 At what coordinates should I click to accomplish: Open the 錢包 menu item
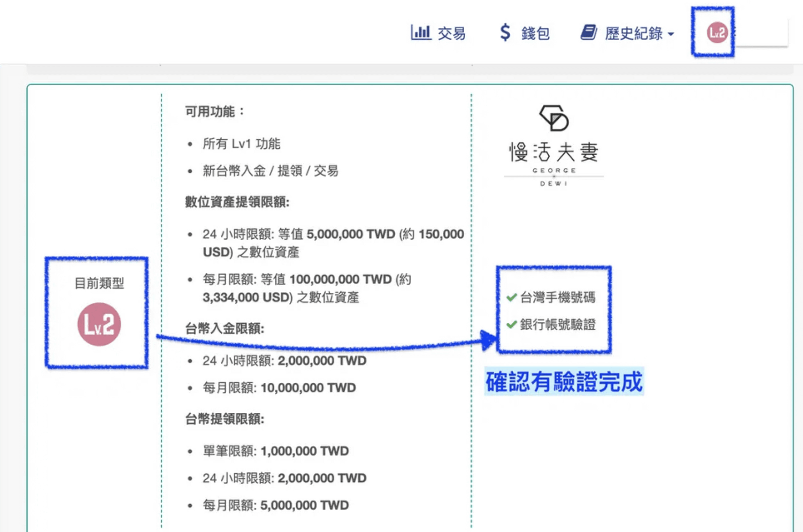pyautogui.click(x=535, y=33)
